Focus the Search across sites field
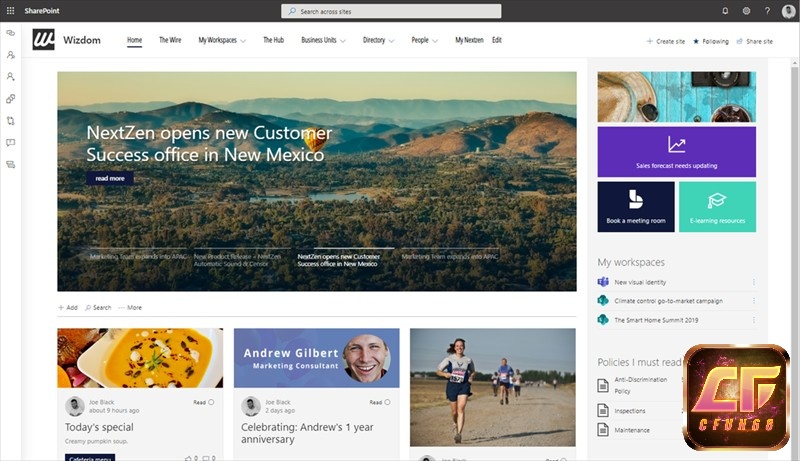This screenshot has width=800, height=461. point(391,11)
